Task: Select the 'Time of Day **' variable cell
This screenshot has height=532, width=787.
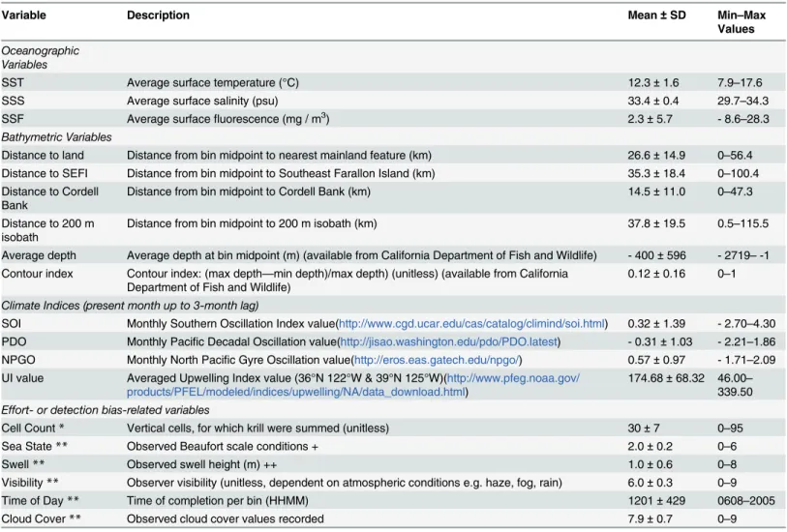Action: (x=40, y=500)
